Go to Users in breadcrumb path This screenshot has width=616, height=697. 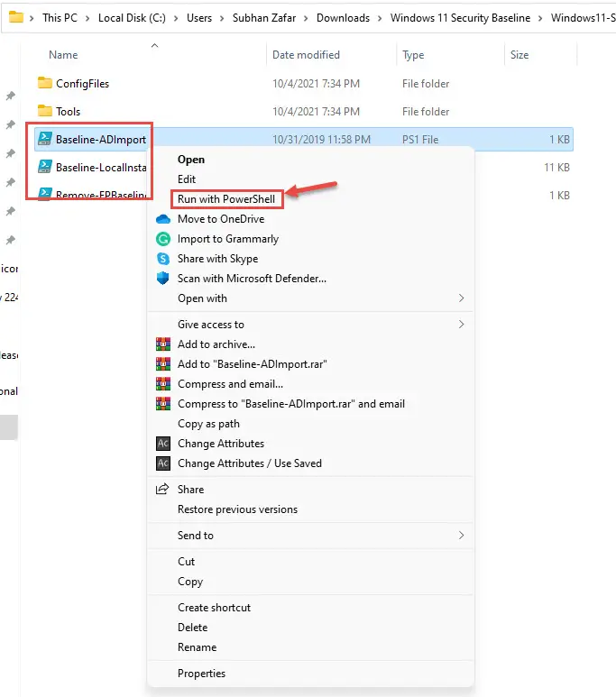click(198, 18)
